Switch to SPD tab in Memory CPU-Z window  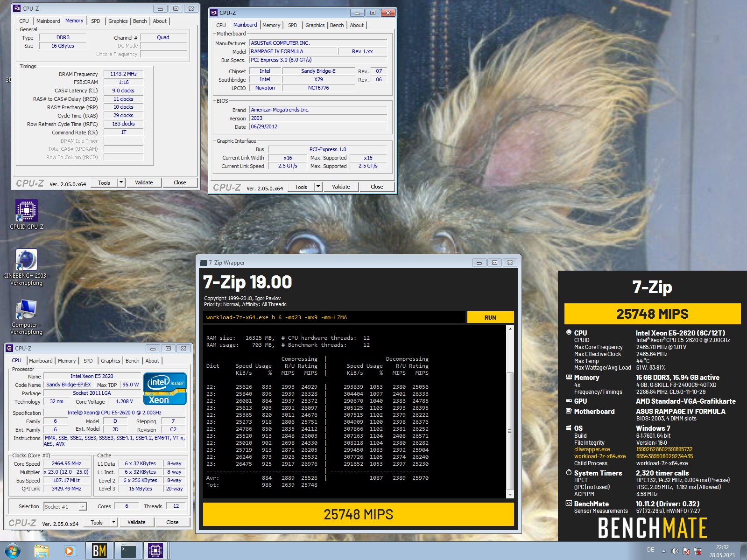96,21
